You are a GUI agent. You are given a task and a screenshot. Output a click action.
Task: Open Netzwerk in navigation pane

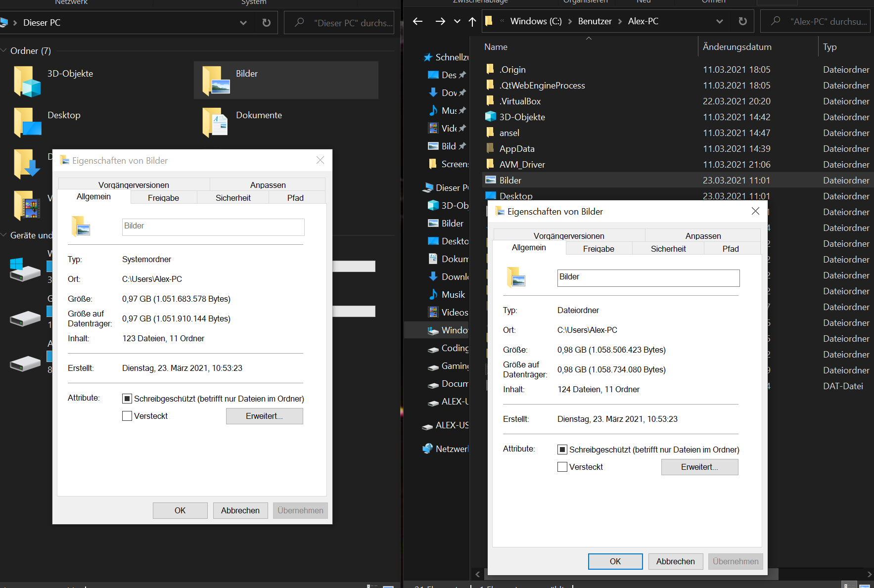click(x=445, y=449)
